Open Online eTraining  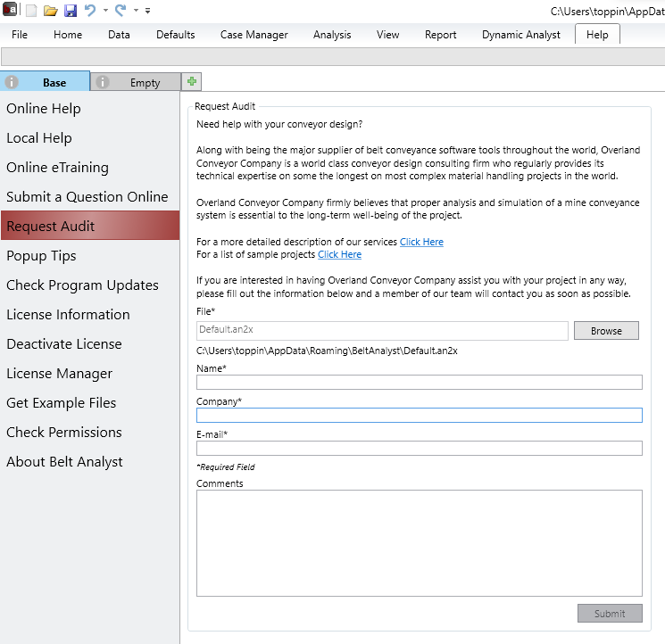tap(90, 168)
